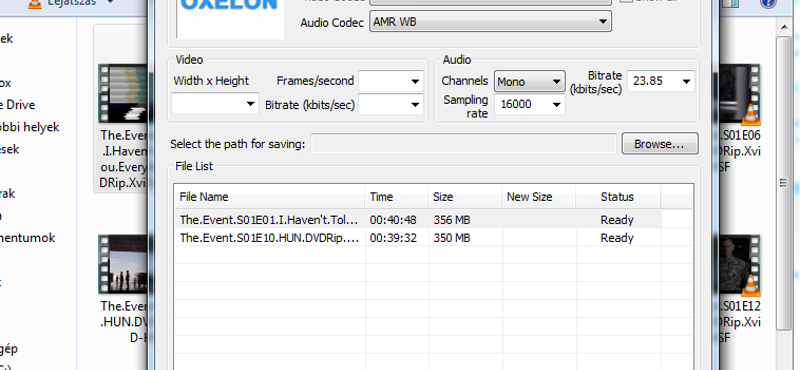Open the Sampling rate 16000 dropdown
This screenshot has height=370, width=800.
pyautogui.click(x=530, y=104)
